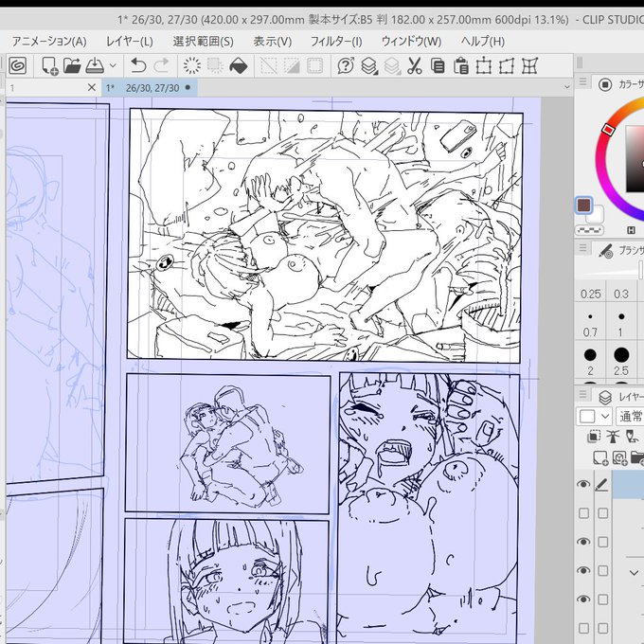Toggle fourth layer visibility eye

583,570
